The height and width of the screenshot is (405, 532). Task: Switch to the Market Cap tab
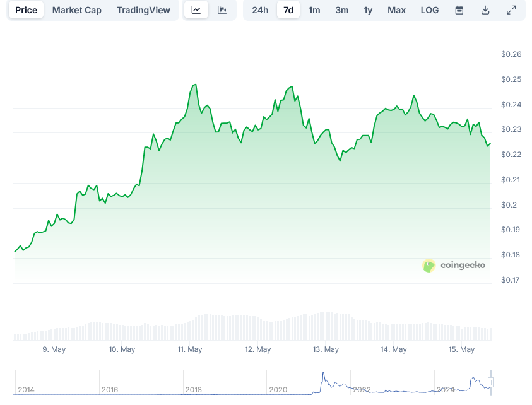76,9
